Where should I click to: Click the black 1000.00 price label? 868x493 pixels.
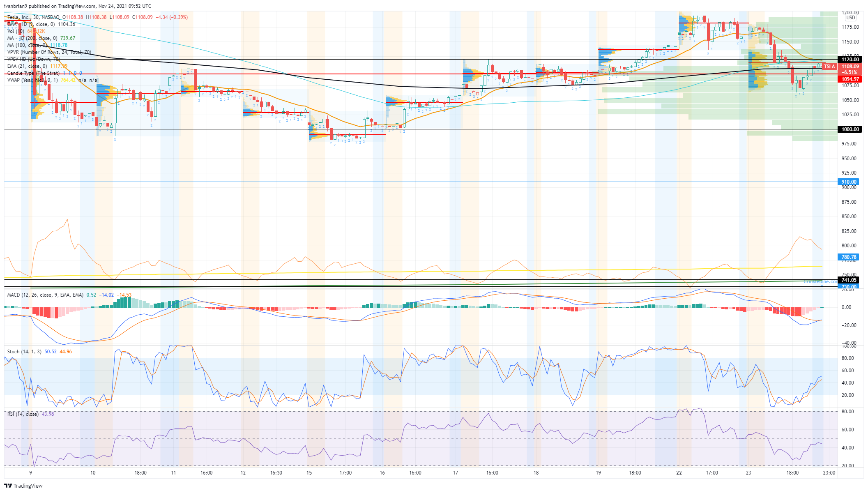(x=850, y=129)
